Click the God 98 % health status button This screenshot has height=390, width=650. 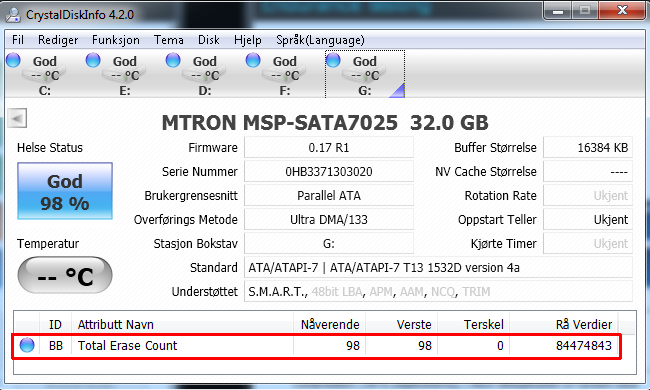point(65,191)
